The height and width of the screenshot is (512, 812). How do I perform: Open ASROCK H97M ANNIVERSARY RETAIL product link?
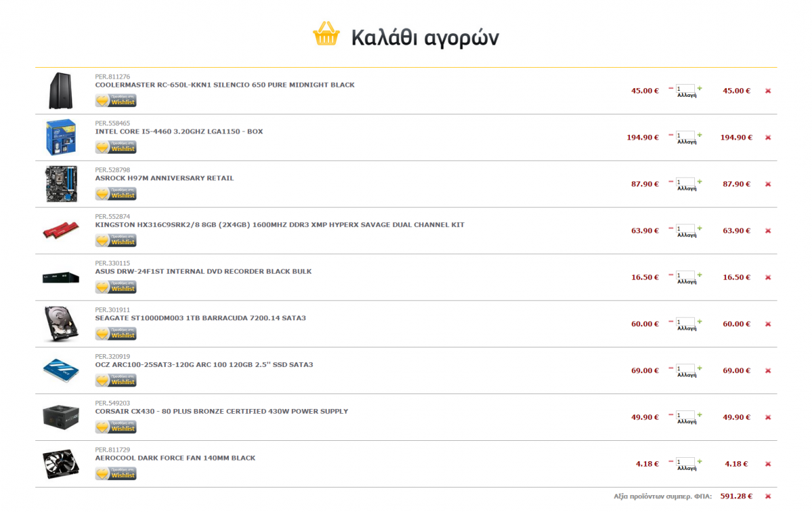[x=164, y=178]
